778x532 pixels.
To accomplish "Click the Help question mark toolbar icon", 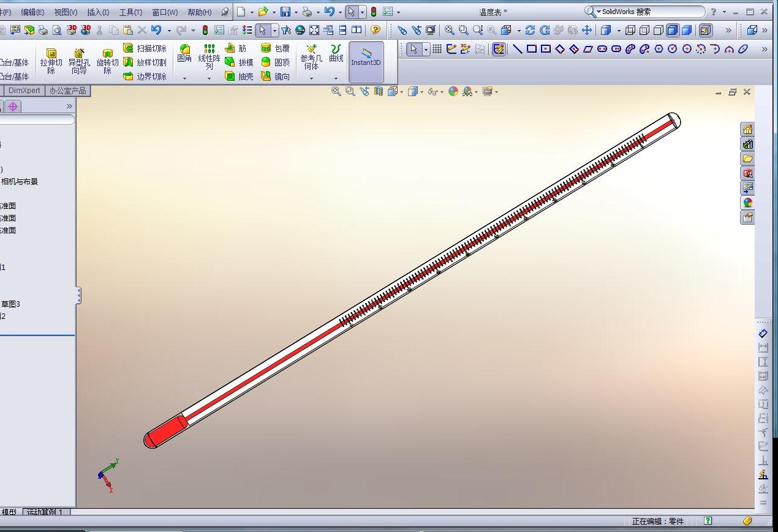I will click(376, 30).
